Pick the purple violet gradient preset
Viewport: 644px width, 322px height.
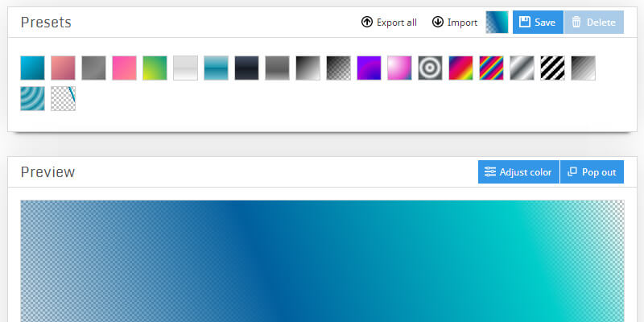click(369, 68)
